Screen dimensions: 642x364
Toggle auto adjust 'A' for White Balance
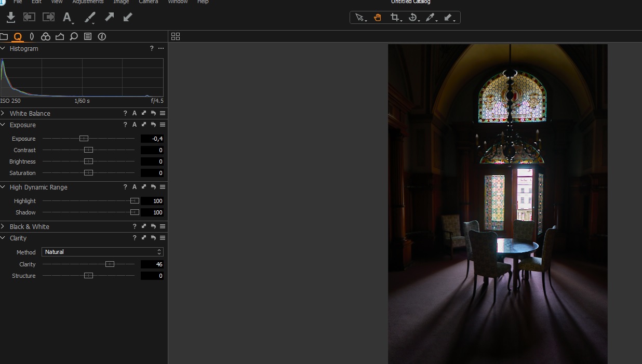tap(135, 113)
